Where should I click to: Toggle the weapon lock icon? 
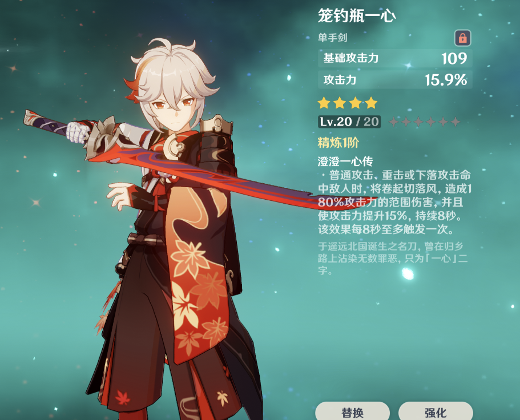[x=462, y=38]
